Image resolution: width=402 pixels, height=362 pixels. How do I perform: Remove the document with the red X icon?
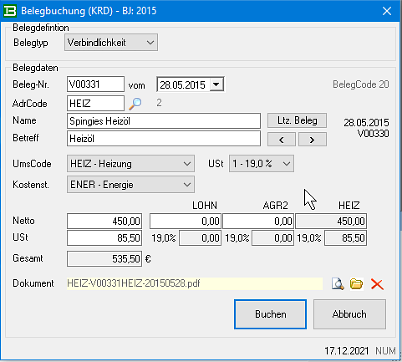(377, 284)
